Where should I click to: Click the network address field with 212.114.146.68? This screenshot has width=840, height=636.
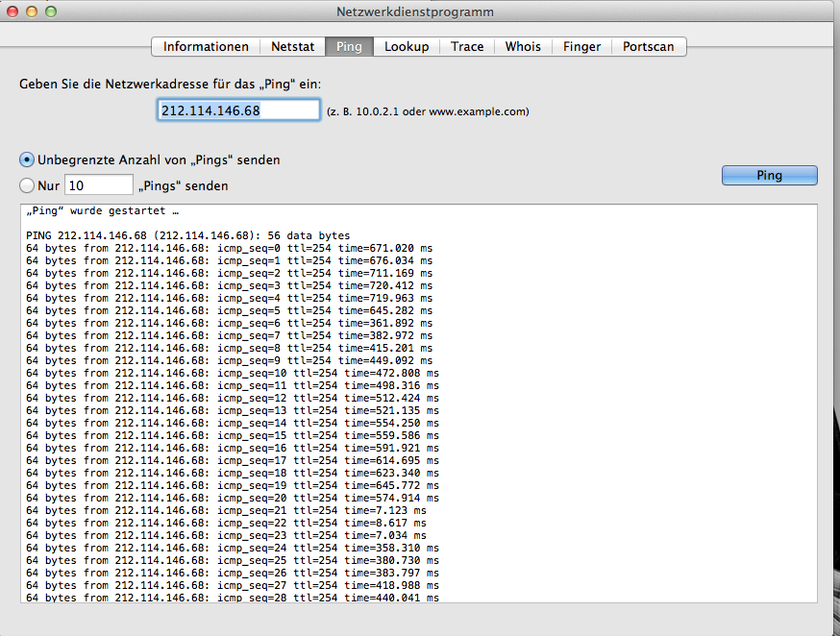[238, 110]
